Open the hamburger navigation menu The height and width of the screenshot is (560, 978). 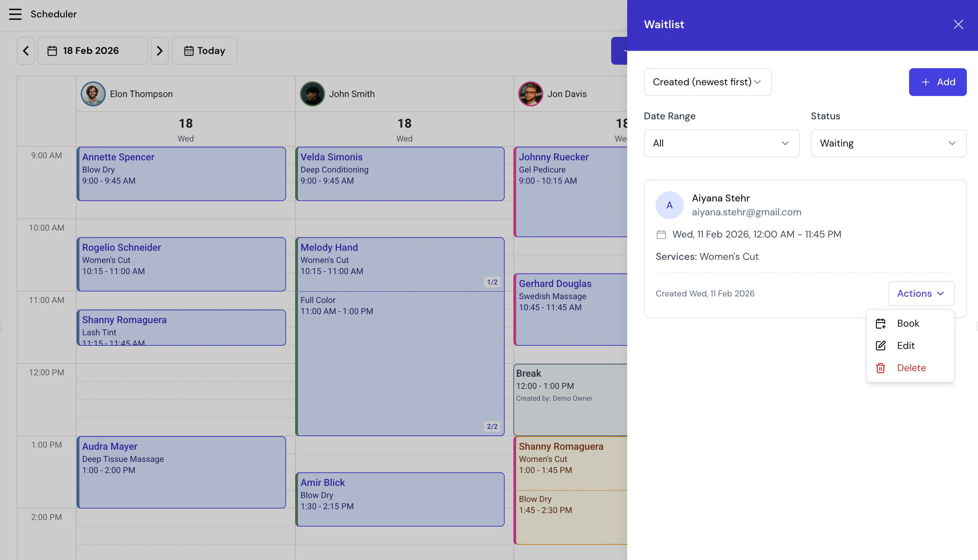(x=15, y=14)
